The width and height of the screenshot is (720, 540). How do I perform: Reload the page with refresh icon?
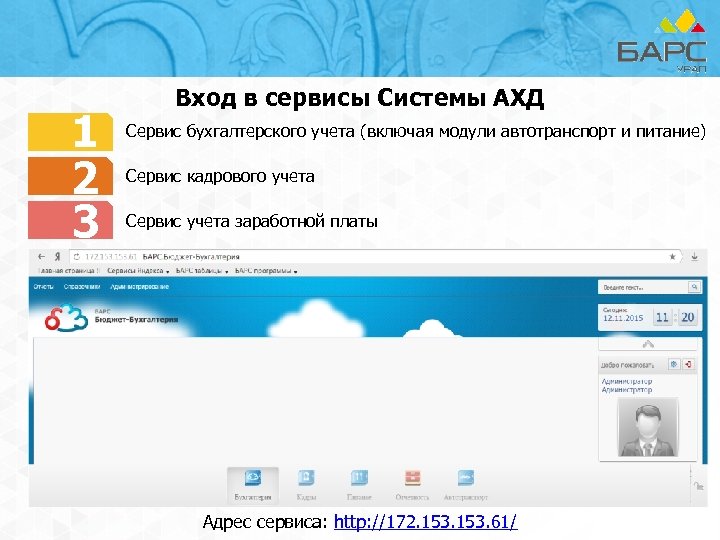pos(77,257)
